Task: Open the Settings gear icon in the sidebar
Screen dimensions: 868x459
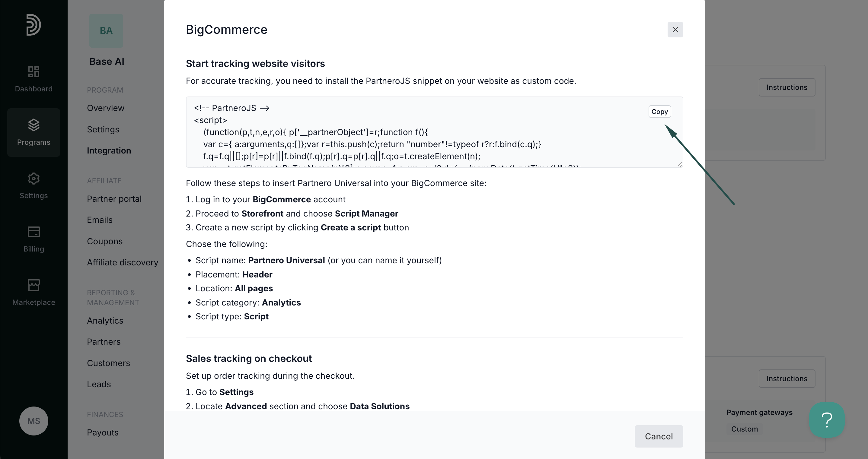Action: 34,179
